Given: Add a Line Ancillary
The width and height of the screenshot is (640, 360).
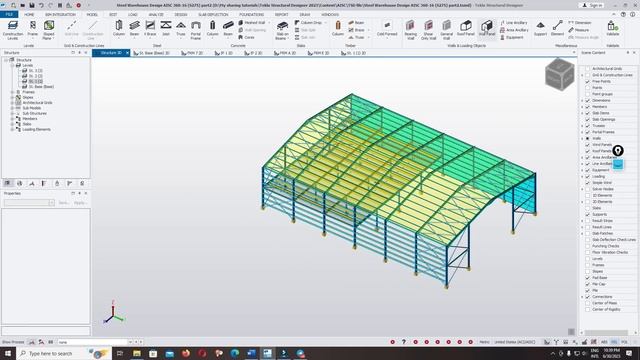Looking at the screenshot, I should tap(514, 22).
